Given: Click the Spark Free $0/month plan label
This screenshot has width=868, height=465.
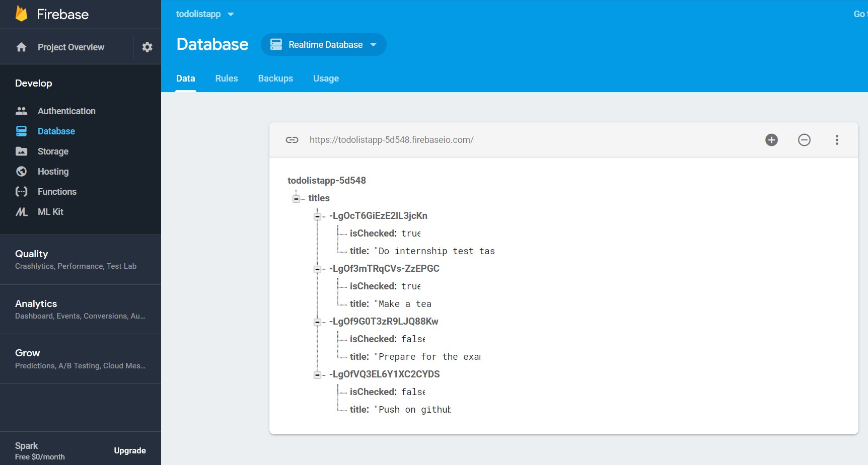Looking at the screenshot, I should (x=40, y=451).
